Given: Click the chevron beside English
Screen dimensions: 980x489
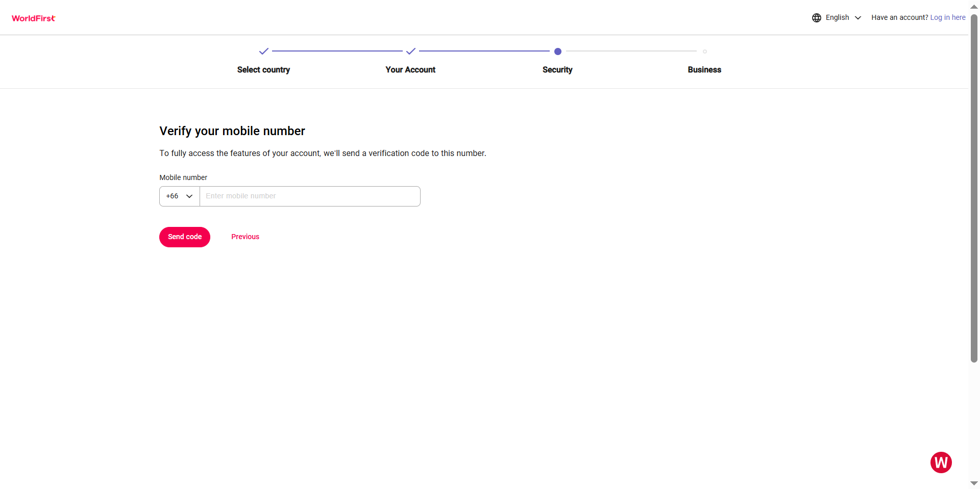Looking at the screenshot, I should (x=858, y=18).
